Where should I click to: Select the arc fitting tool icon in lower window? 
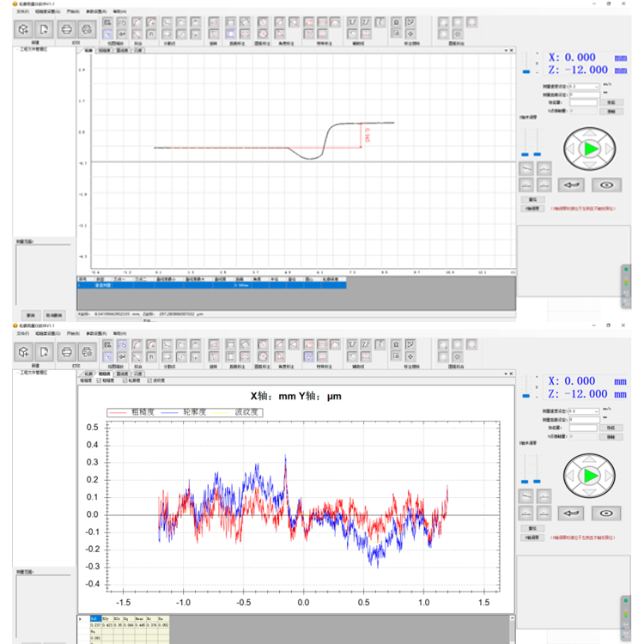[137, 344]
